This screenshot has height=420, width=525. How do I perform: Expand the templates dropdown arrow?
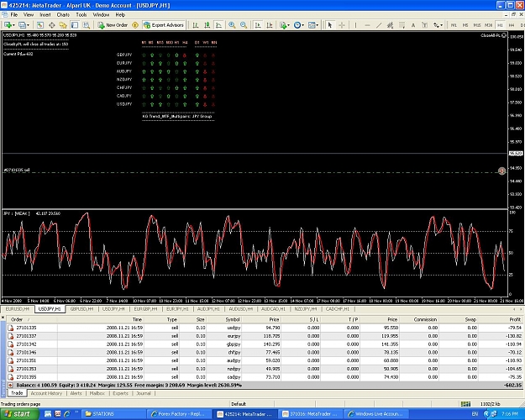(x=317, y=25)
